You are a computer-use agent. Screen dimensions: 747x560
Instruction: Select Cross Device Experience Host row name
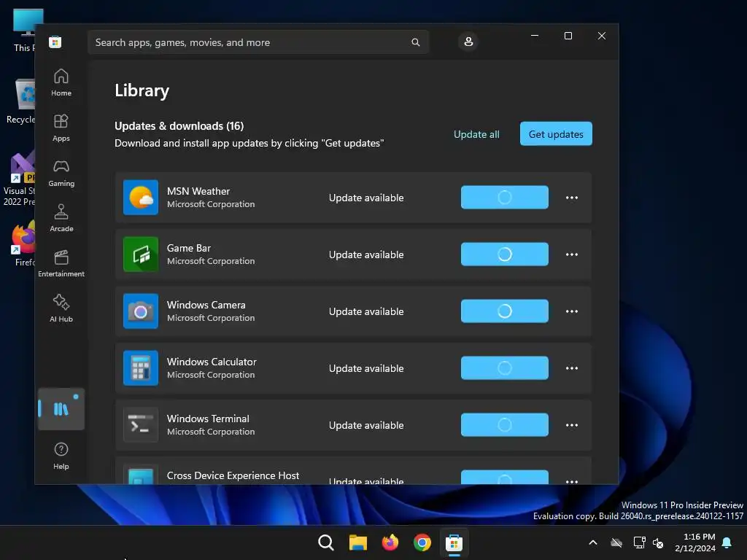point(233,475)
